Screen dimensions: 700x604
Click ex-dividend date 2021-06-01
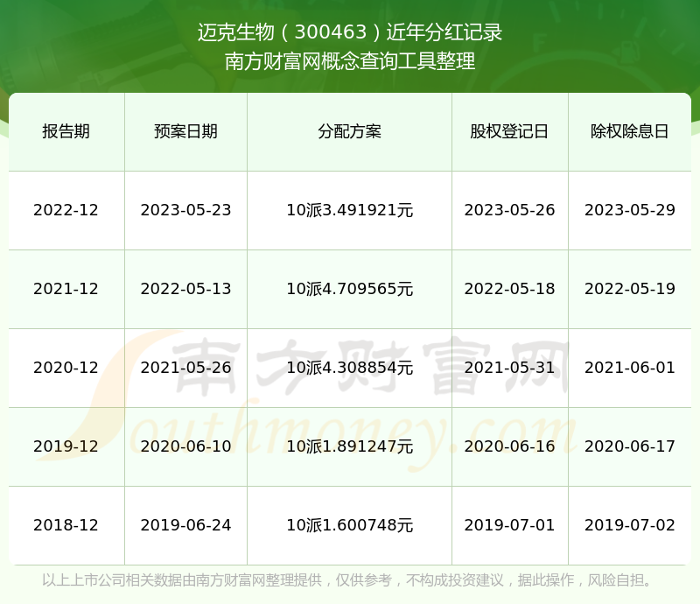629,368
